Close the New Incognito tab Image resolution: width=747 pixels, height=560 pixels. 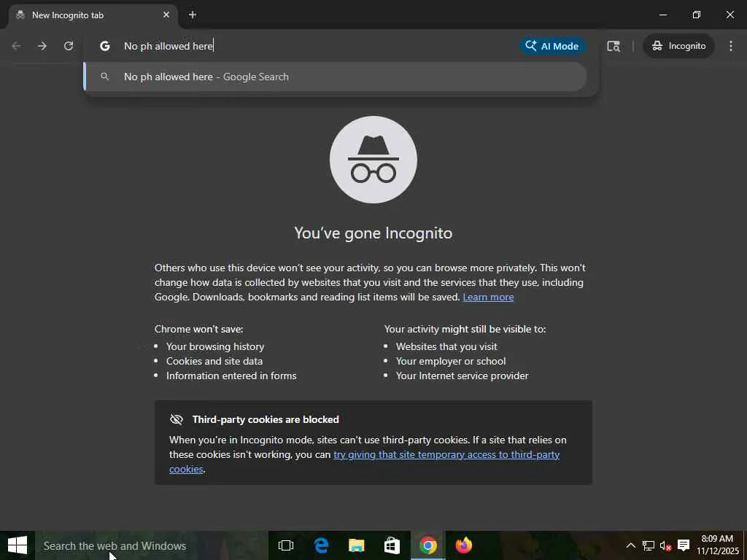(x=166, y=15)
